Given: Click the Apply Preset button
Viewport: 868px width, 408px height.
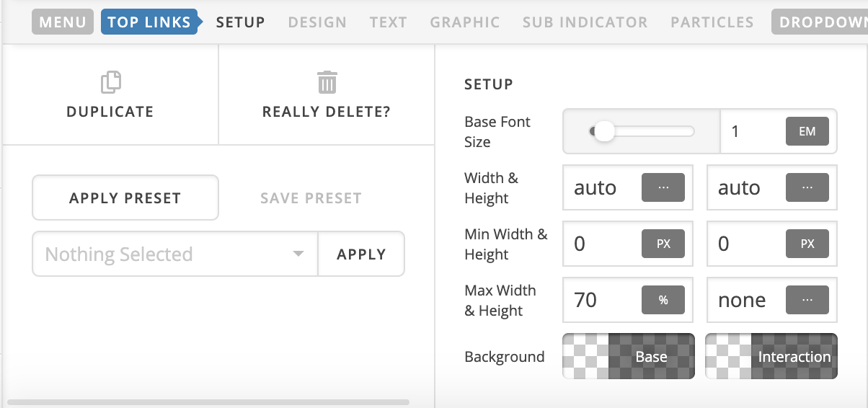Looking at the screenshot, I should (x=125, y=198).
